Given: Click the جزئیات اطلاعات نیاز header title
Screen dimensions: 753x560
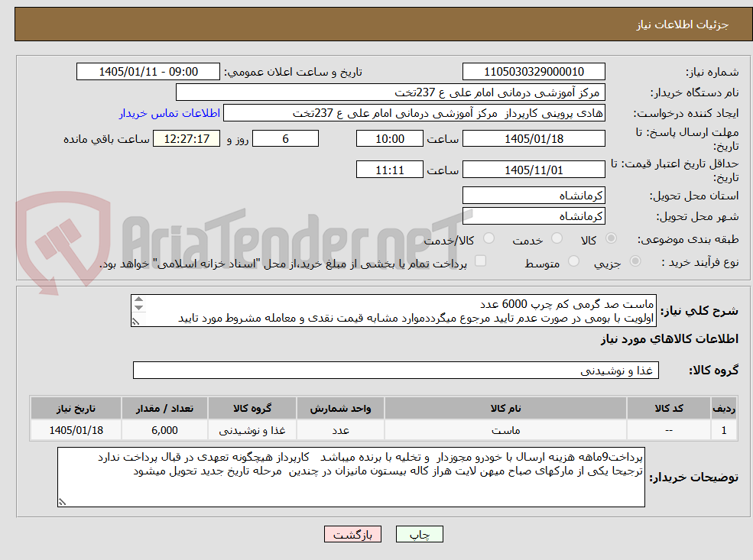Looking at the screenshot, I should (683, 24).
